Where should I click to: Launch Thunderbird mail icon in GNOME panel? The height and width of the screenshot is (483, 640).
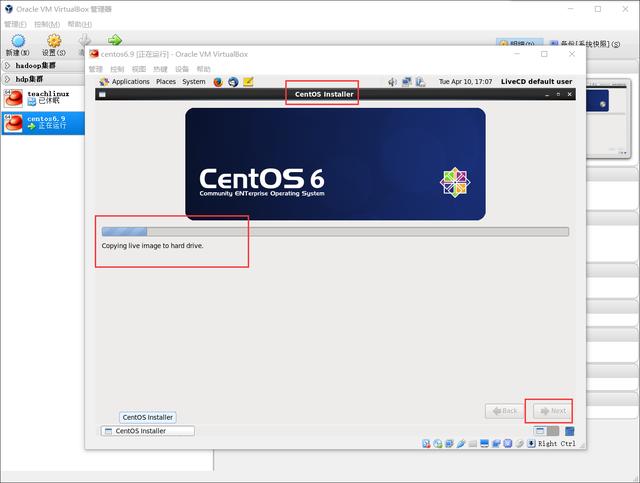point(233,82)
